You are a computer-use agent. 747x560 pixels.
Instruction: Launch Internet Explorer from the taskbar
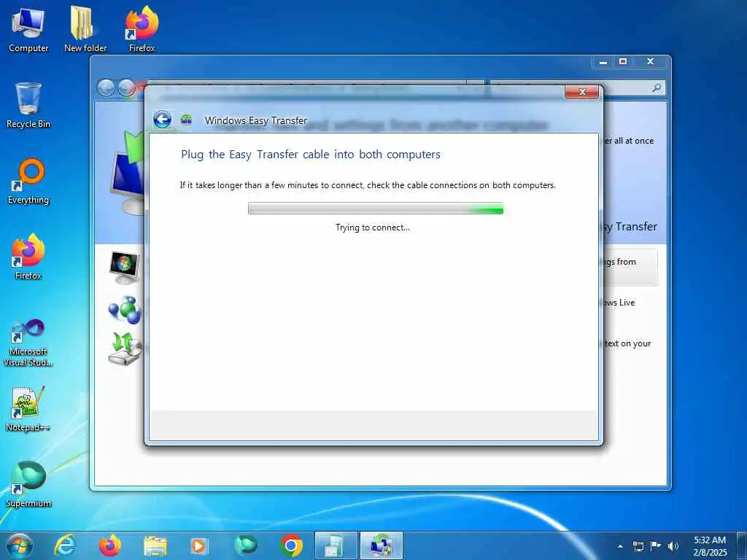pyautogui.click(x=64, y=545)
